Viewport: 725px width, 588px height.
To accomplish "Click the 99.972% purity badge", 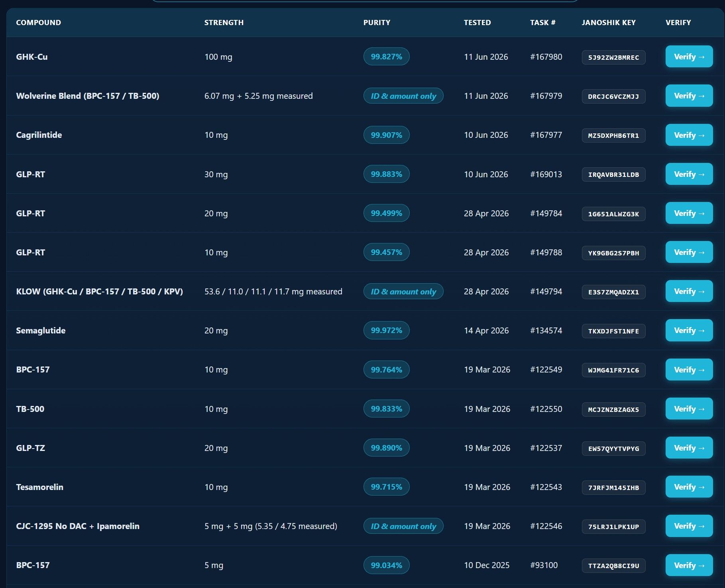I will click(x=386, y=330).
